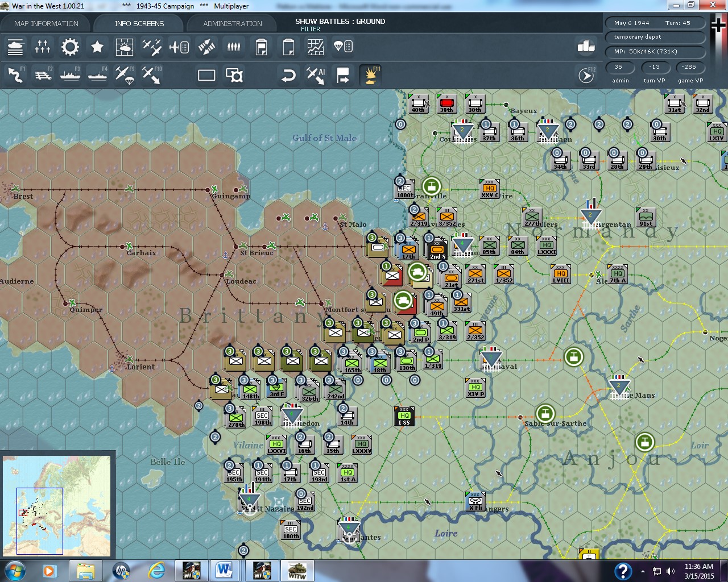Image resolution: width=728 pixels, height=582 pixels.
Task: Click the AI air assist icon
Action: pyautogui.click(x=316, y=75)
